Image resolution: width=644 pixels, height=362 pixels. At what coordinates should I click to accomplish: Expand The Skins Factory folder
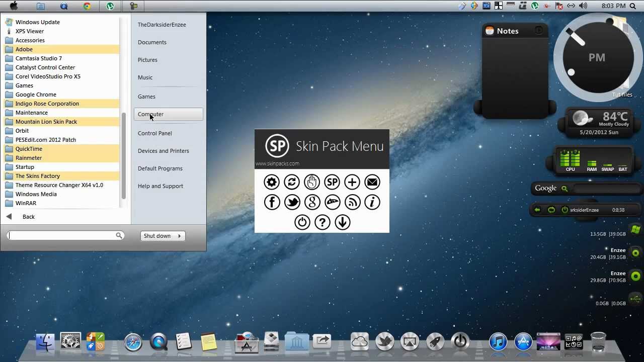coord(61,176)
